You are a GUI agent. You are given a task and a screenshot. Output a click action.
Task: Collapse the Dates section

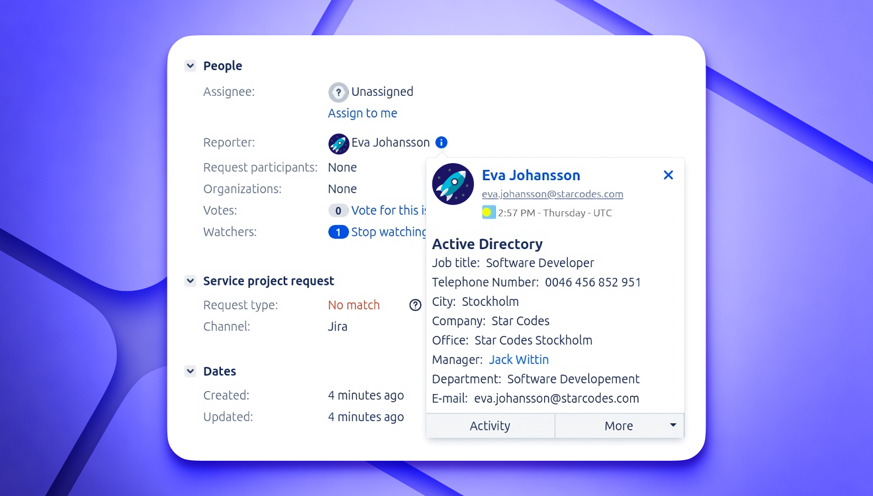(x=190, y=371)
